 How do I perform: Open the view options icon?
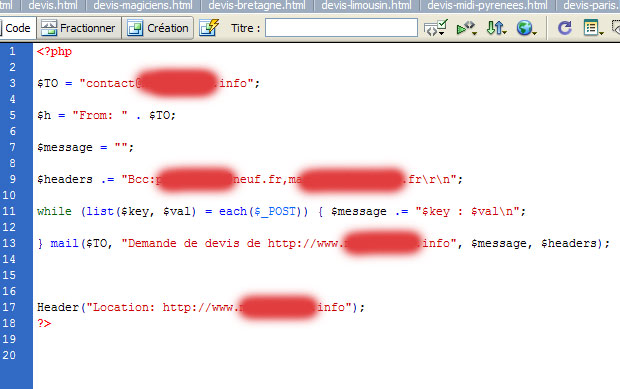tap(593, 28)
